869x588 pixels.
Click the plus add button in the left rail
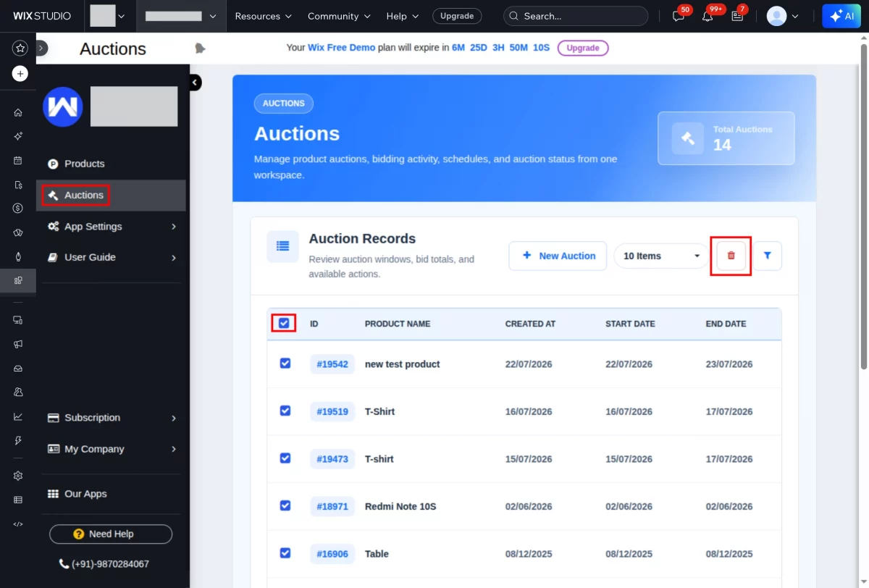tap(20, 74)
